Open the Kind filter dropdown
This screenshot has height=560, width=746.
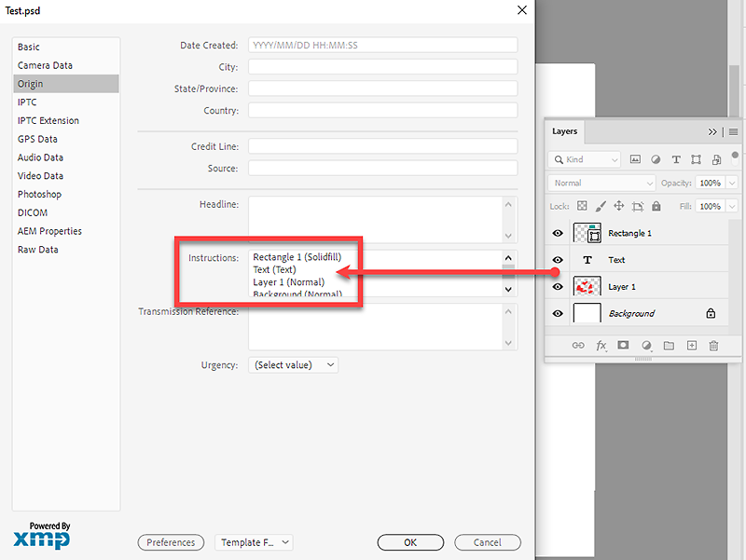click(x=585, y=159)
